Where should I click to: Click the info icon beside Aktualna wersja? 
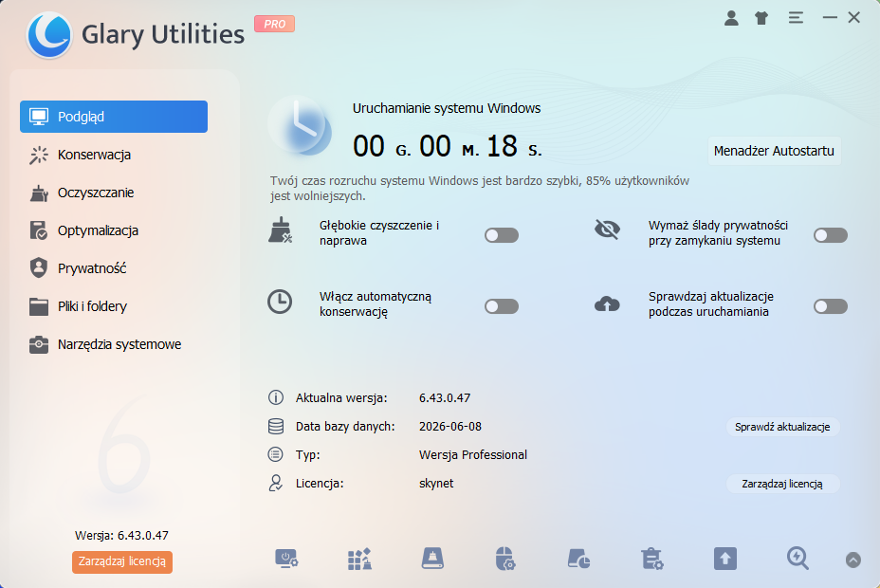click(x=276, y=397)
